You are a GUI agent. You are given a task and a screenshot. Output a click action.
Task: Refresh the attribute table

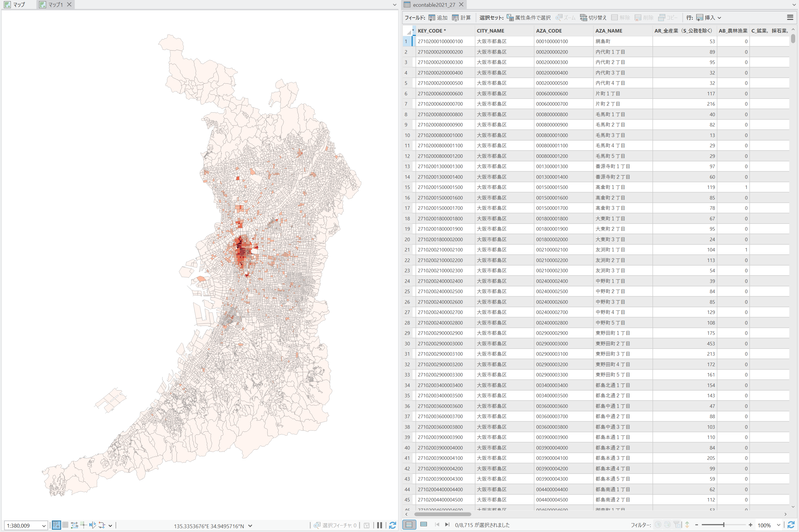(x=790, y=525)
